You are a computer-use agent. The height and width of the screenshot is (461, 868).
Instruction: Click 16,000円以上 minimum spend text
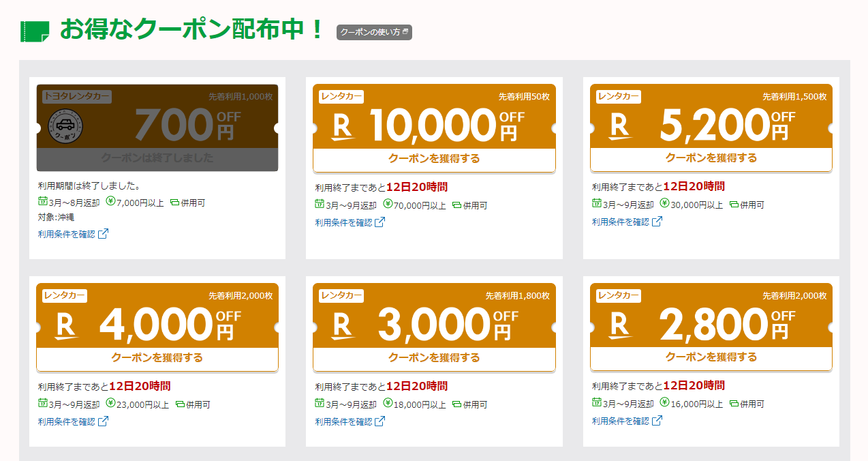point(697,404)
